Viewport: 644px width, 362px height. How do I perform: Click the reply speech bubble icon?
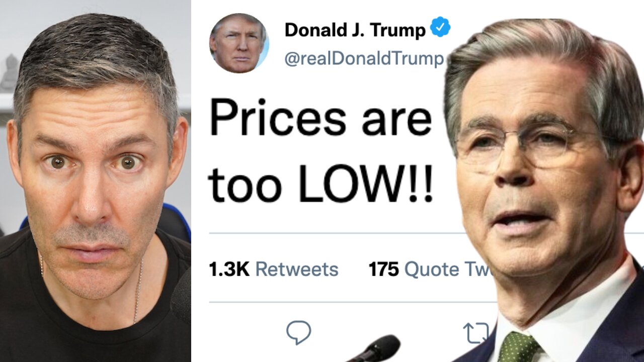[x=298, y=333]
